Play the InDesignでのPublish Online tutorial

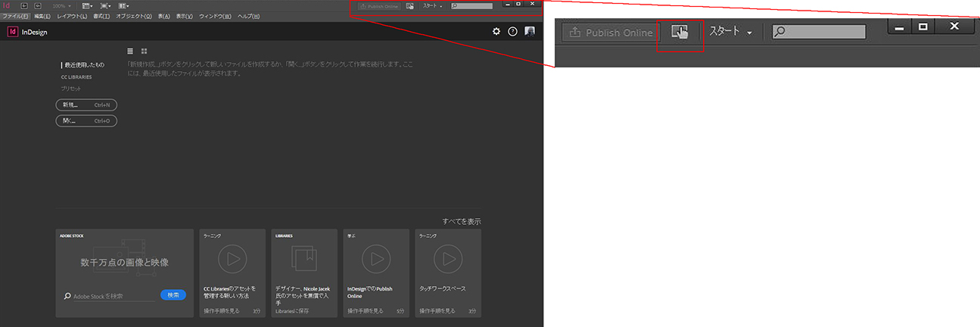[x=375, y=260]
